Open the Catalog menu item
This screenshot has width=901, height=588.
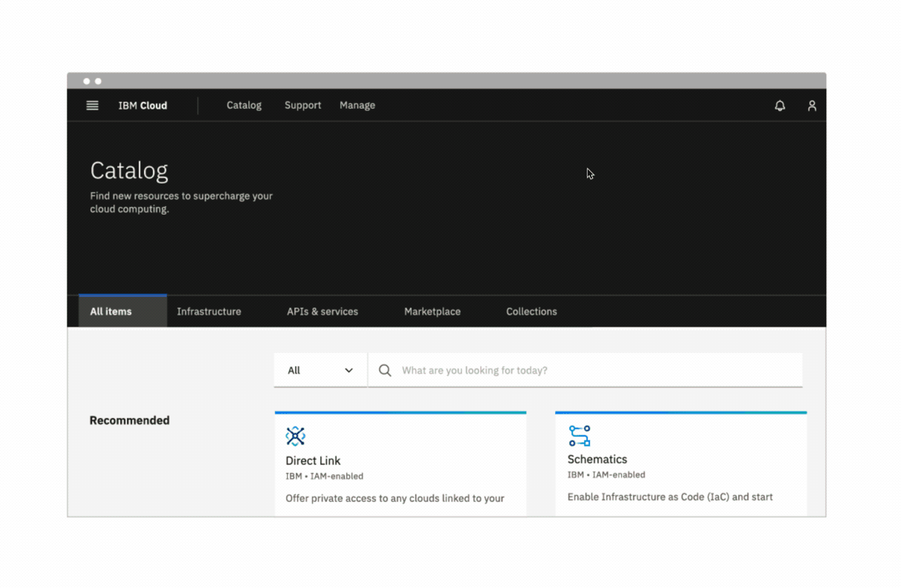point(244,106)
